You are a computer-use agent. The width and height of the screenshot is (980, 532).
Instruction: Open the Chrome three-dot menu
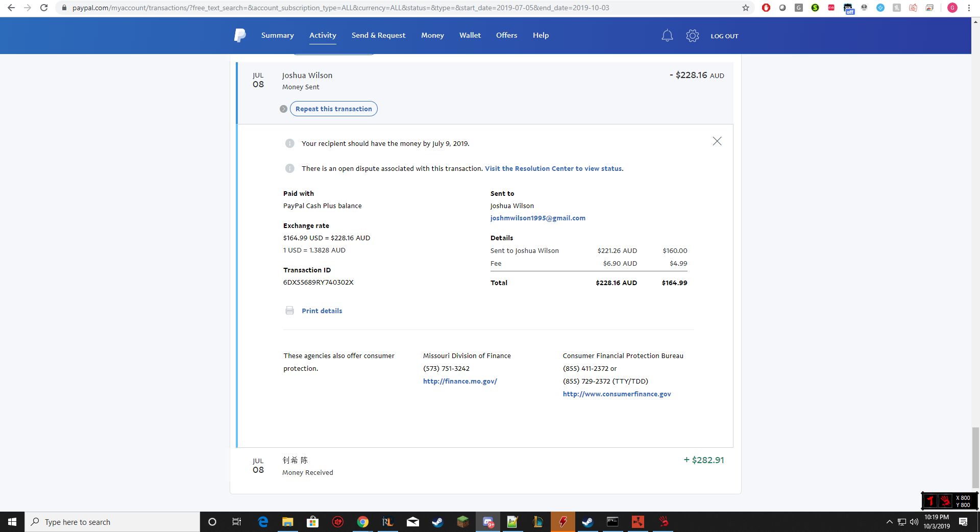[969, 8]
